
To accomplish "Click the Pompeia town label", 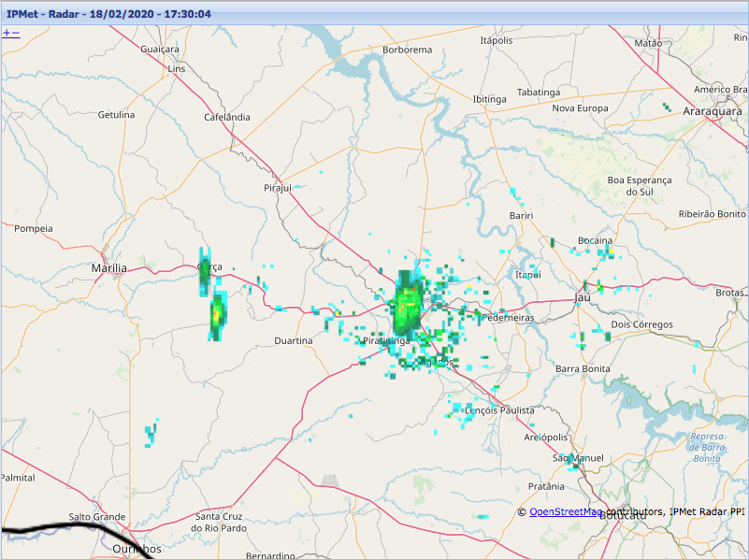I will [x=34, y=228].
